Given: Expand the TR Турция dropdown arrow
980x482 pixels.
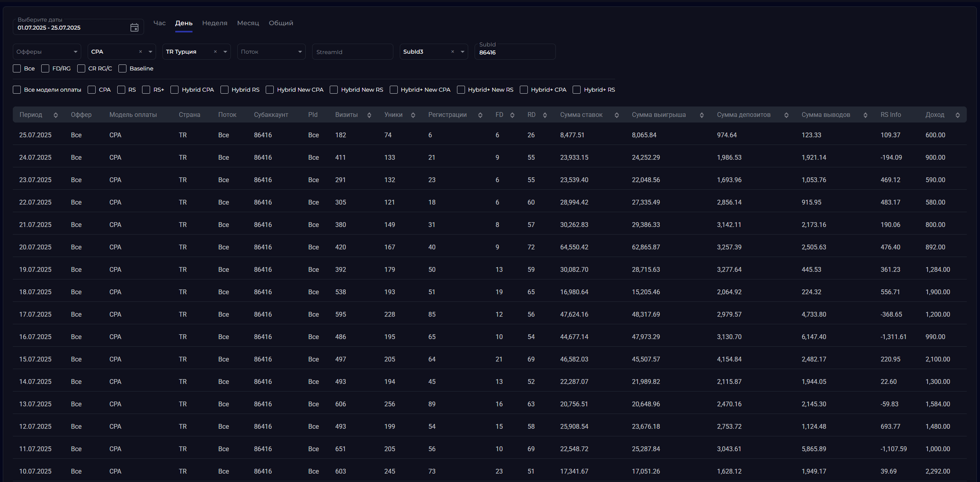Looking at the screenshot, I should click(225, 52).
